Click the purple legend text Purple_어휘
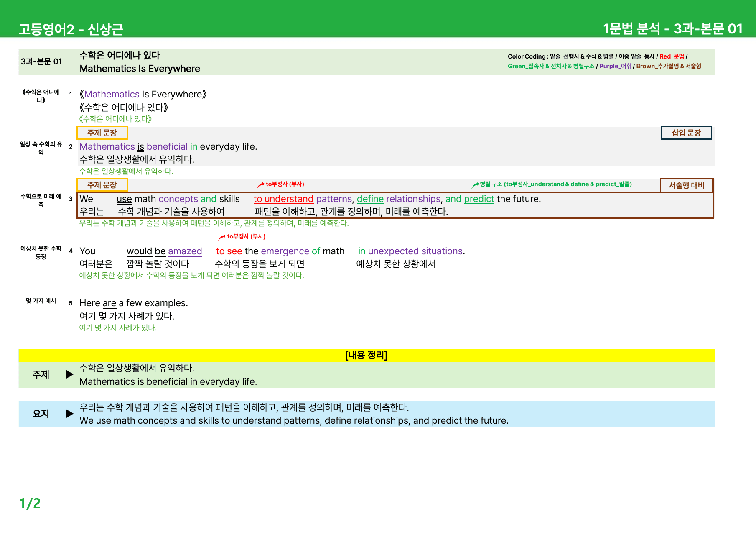This screenshot has height=535, width=756. click(615, 66)
